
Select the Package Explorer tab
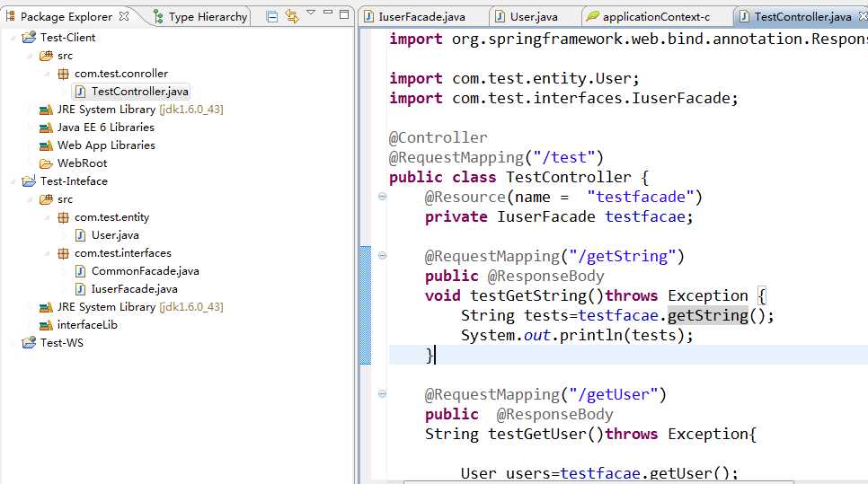pyautogui.click(x=66, y=16)
